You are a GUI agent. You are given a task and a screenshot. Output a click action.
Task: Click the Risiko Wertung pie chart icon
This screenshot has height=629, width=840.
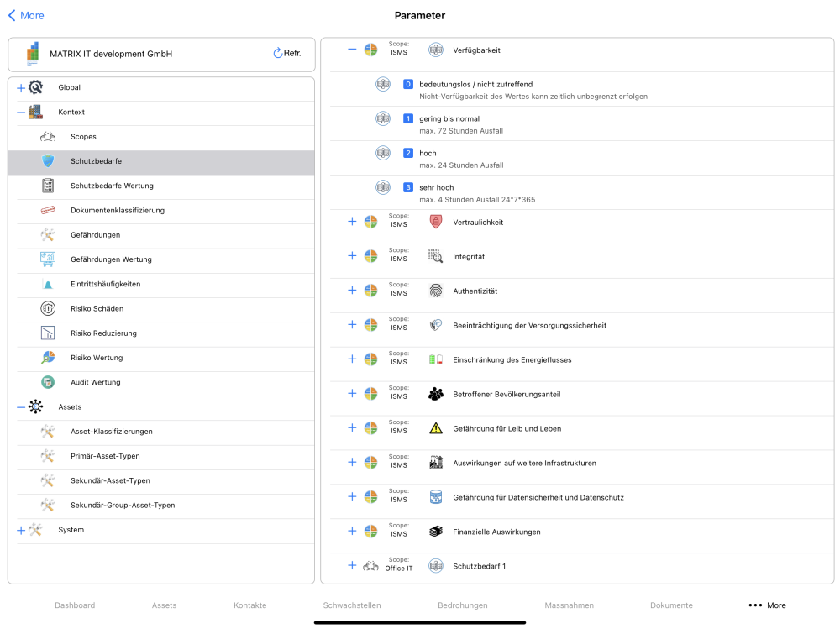[48, 358]
